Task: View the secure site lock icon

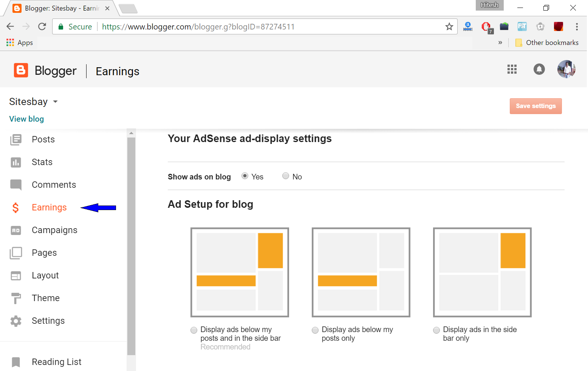Action: tap(60, 27)
